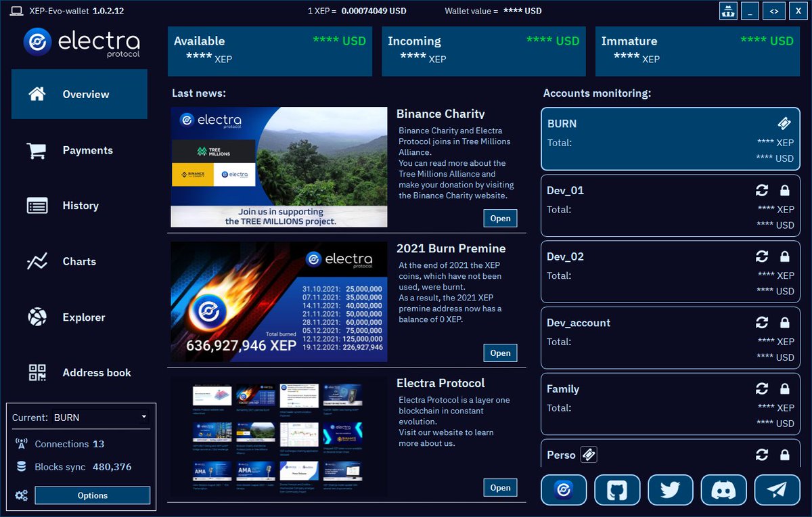This screenshot has height=517, width=812.
Task: Open the Address book
Action: pos(79,372)
